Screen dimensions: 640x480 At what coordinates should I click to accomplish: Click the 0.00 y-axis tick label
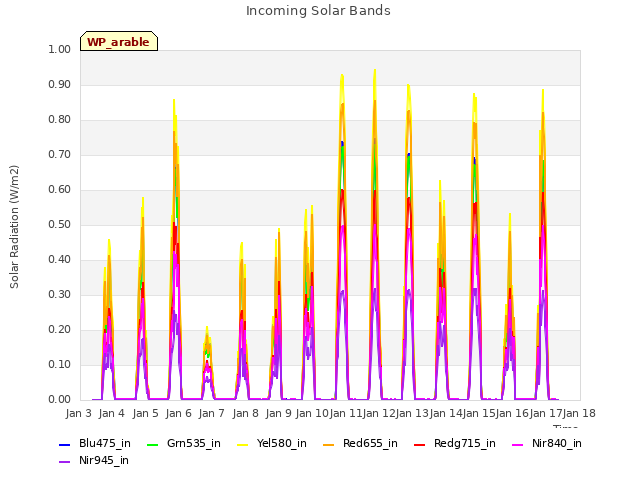pyautogui.click(x=60, y=399)
